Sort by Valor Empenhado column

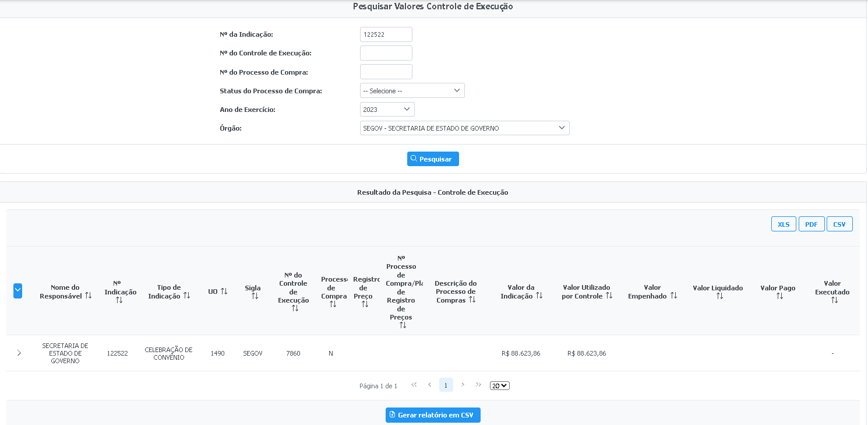click(673, 296)
